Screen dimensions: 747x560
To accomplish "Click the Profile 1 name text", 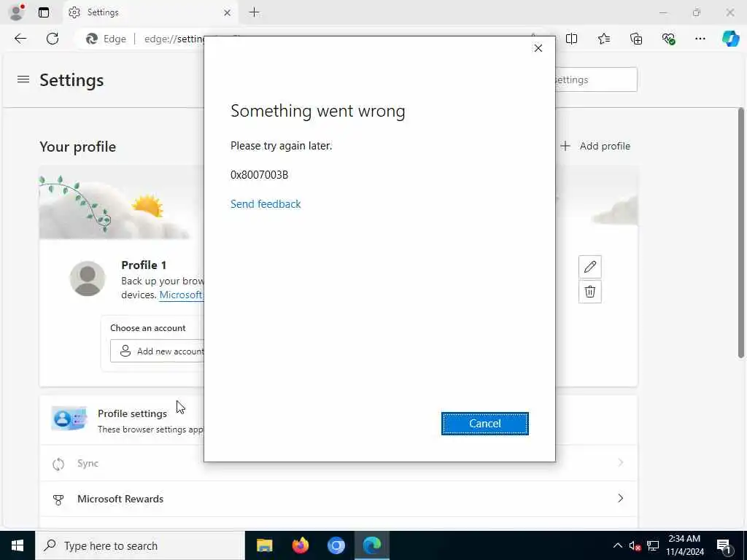I will (144, 265).
